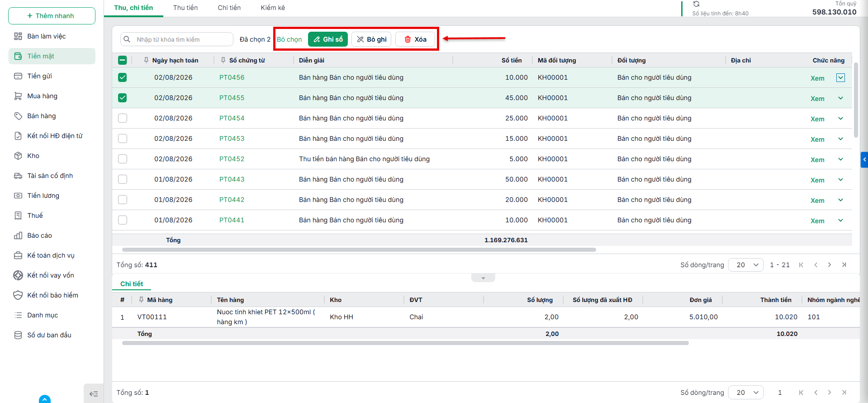868x403 pixels.
Task: Go to the next page of the voucher list
Action: tap(830, 265)
